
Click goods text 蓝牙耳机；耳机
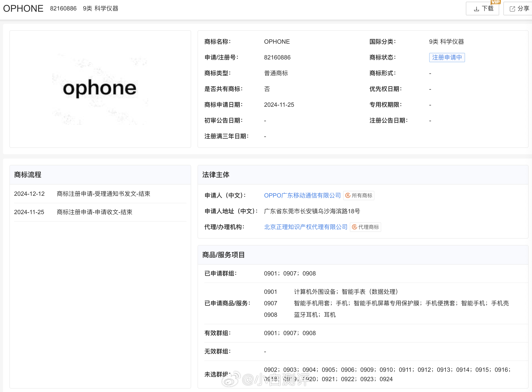pyautogui.click(x=315, y=315)
